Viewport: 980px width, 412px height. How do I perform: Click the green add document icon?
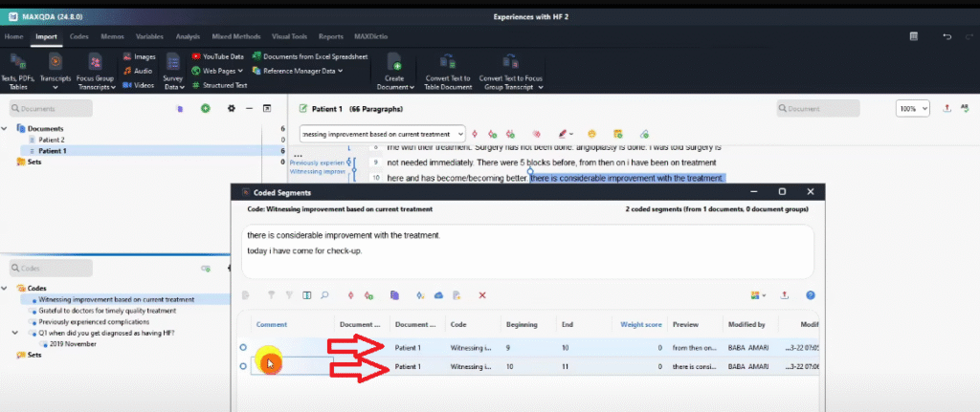pyautogui.click(x=205, y=109)
